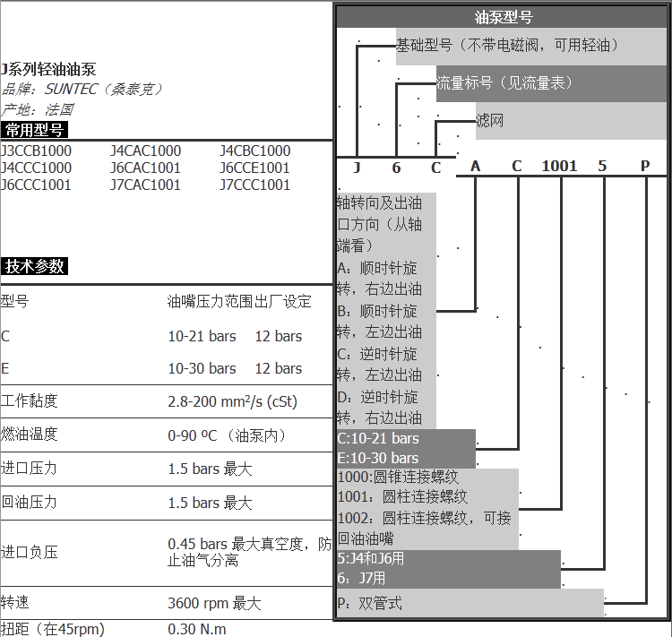Click the 燃油温度 row label

click(29, 435)
